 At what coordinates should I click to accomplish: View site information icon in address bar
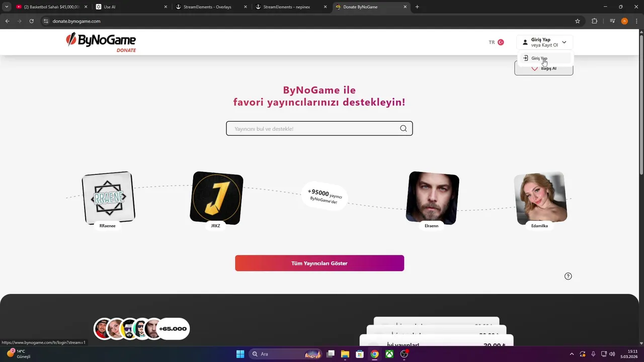46,21
